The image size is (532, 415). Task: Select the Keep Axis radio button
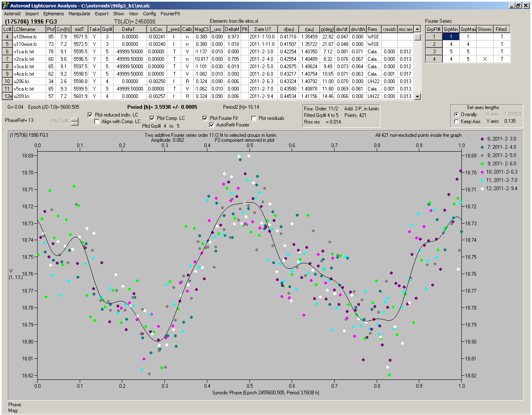point(456,122)
